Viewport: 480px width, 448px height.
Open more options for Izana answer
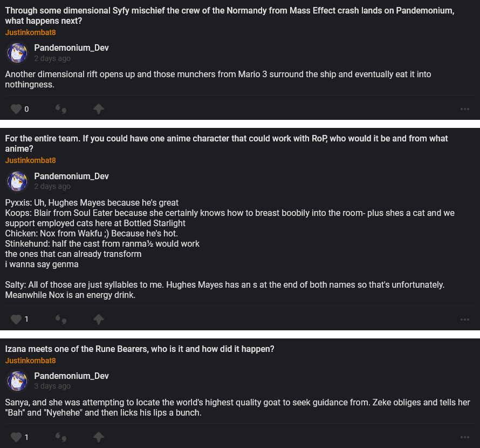click(x=465, y=437)
